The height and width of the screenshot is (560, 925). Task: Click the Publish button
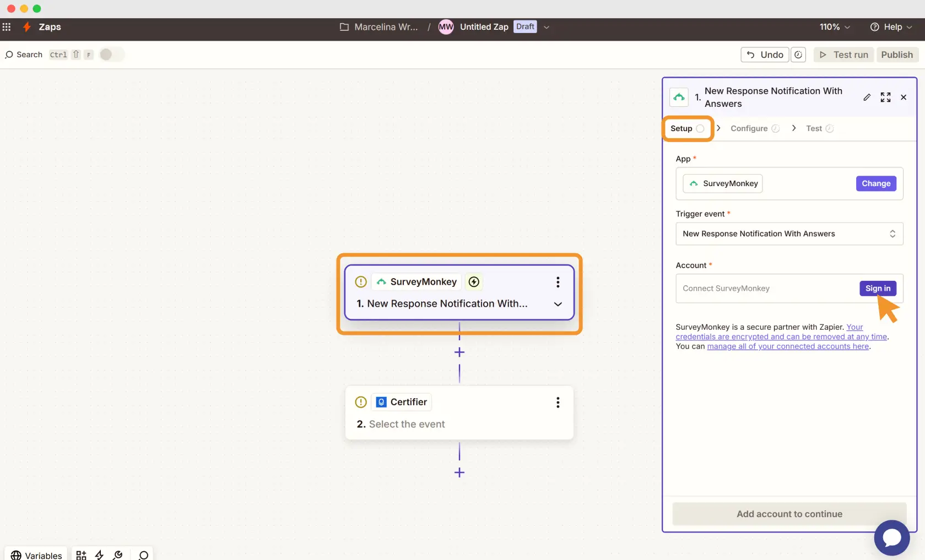click(896, 55)
